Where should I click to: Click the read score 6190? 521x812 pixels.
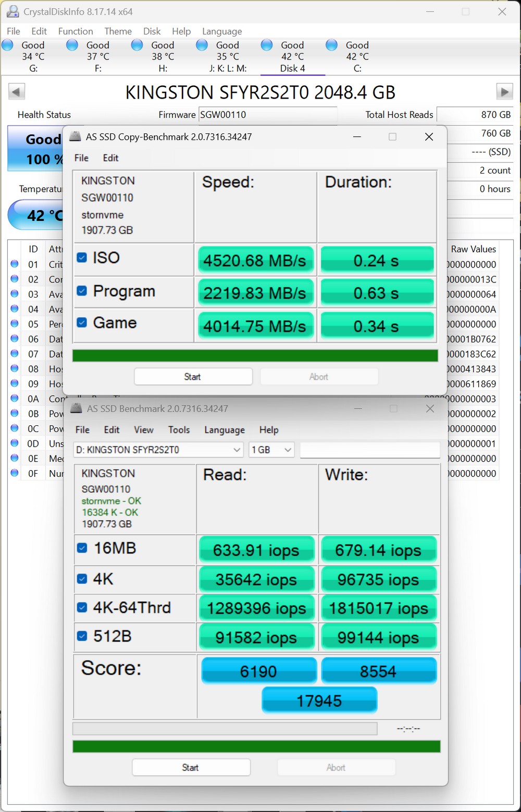click(x=259, y=671)
